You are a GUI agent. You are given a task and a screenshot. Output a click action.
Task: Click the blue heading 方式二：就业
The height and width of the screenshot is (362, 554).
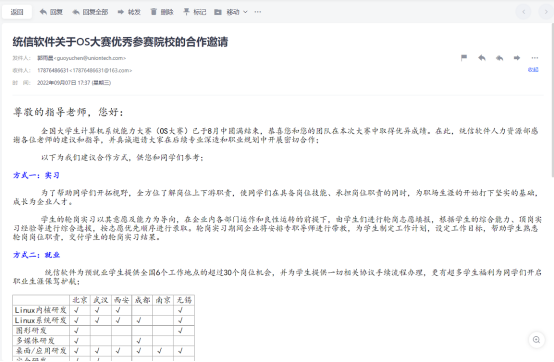36,255
